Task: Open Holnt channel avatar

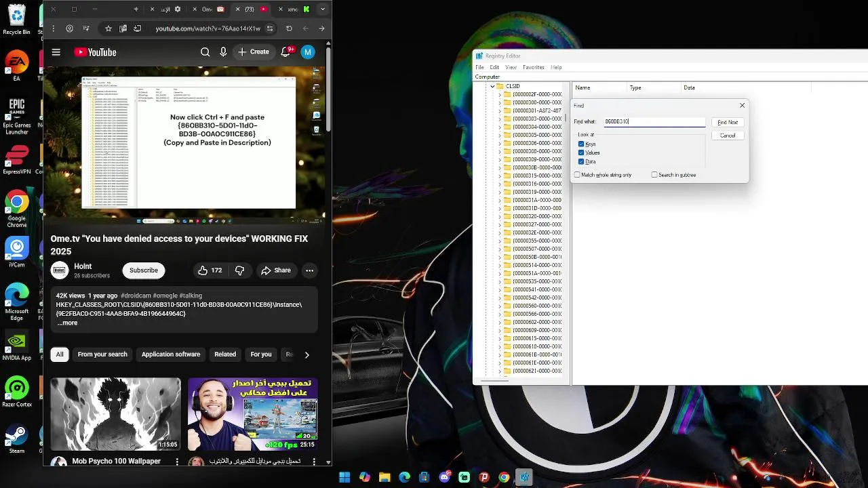Action: [60, 270]
